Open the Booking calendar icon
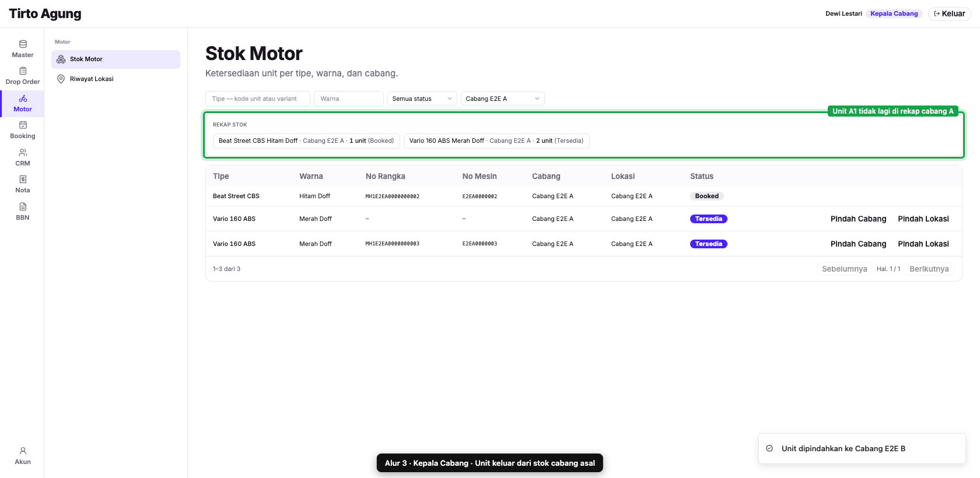Viewport: 980px width, 478px height. coord(23,125)
